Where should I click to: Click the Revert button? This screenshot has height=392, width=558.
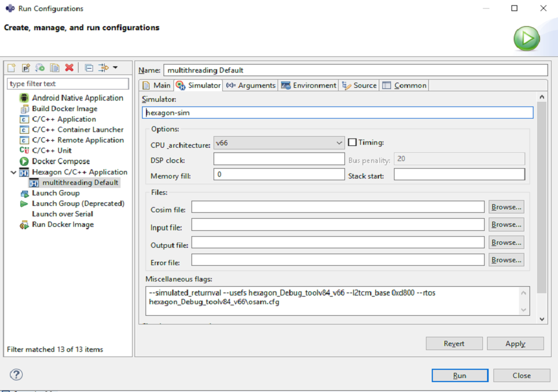point(454,344)
